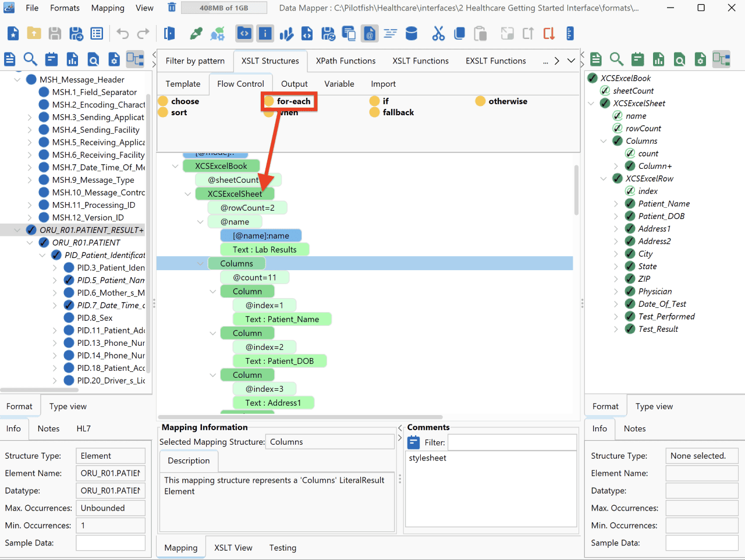Click the redo arrow in the toolbar

(x=143, y=34)
